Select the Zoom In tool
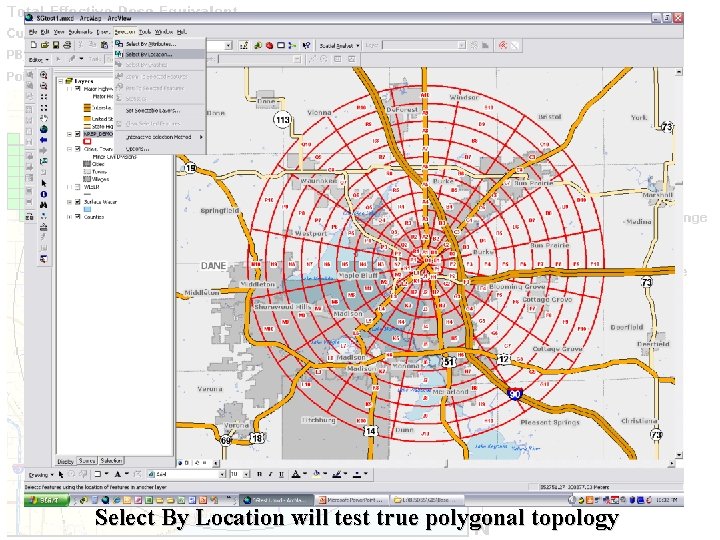The image size is (720, 540). coord(44,75)
